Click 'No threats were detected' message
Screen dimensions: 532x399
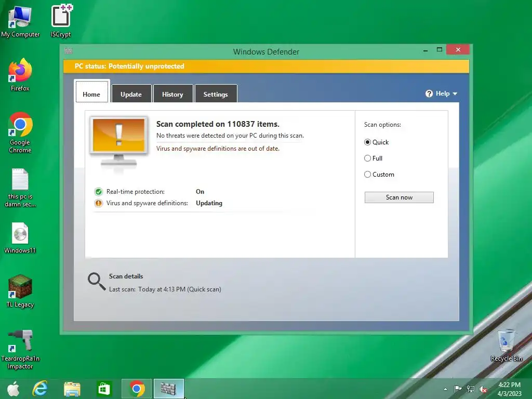230,136
